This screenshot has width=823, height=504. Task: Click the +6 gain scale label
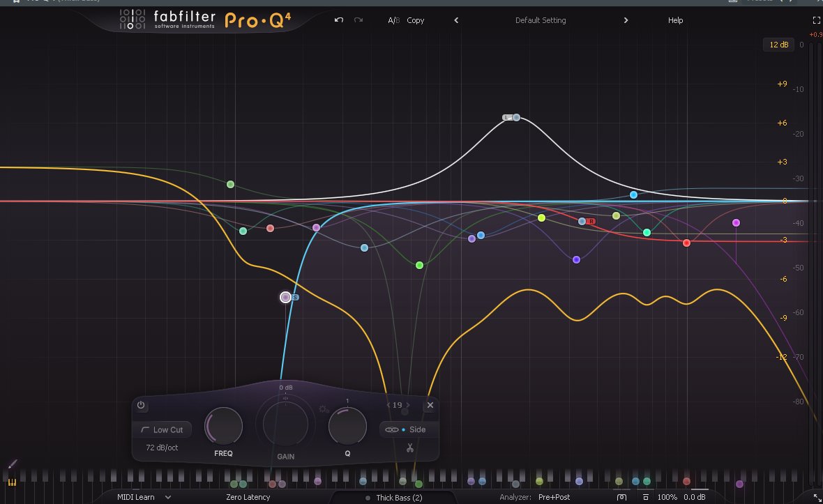782,123
